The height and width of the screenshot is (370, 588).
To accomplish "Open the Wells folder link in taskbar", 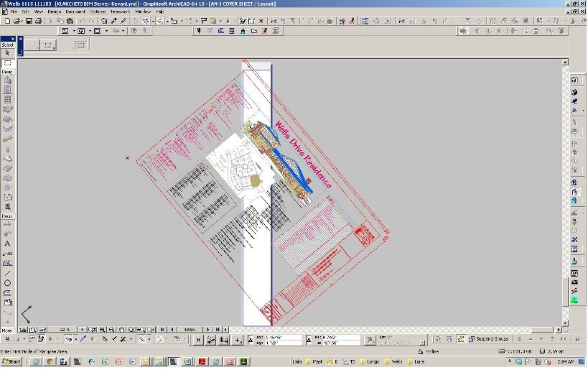I will point(393,362).
